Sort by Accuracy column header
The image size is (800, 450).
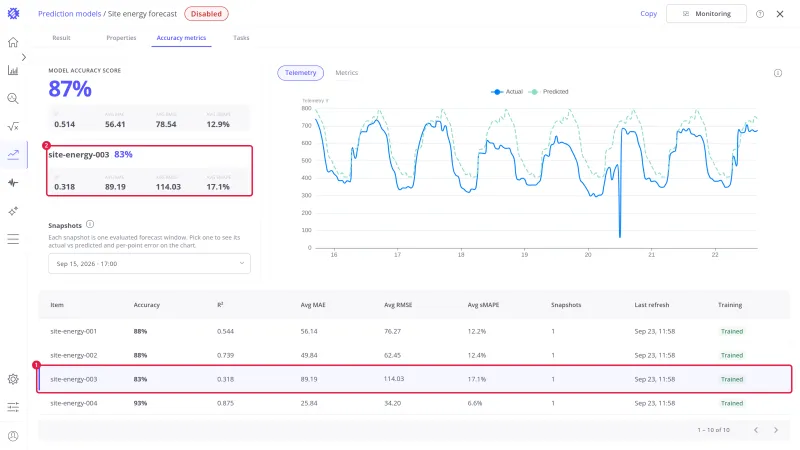146,305
